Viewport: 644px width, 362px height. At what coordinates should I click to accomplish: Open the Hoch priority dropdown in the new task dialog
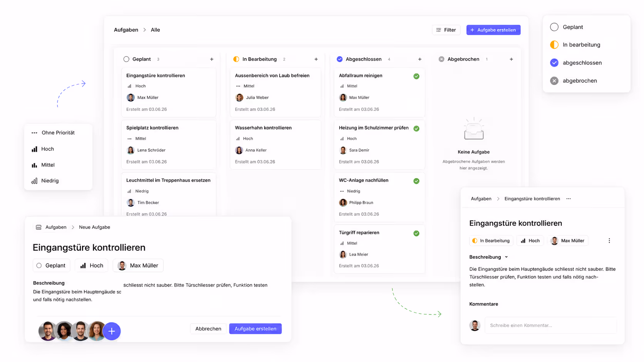pyautogui.click(x=92, y=265)
